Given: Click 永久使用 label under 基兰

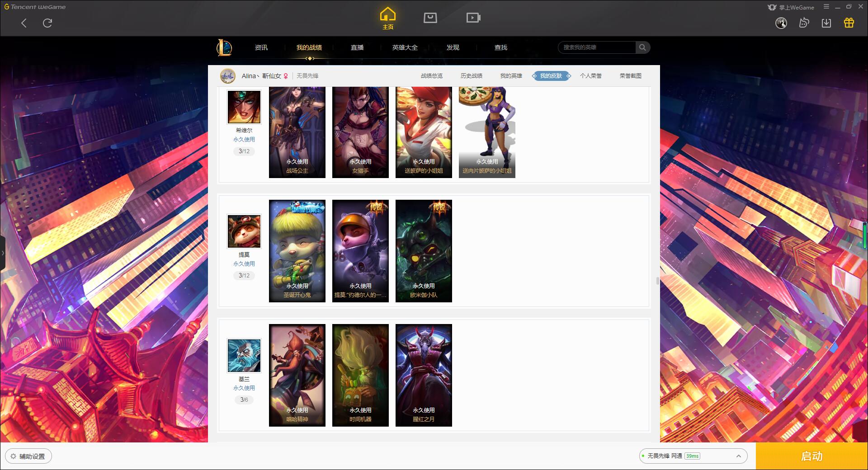Looking at the screenshot, I should (244, 388).
